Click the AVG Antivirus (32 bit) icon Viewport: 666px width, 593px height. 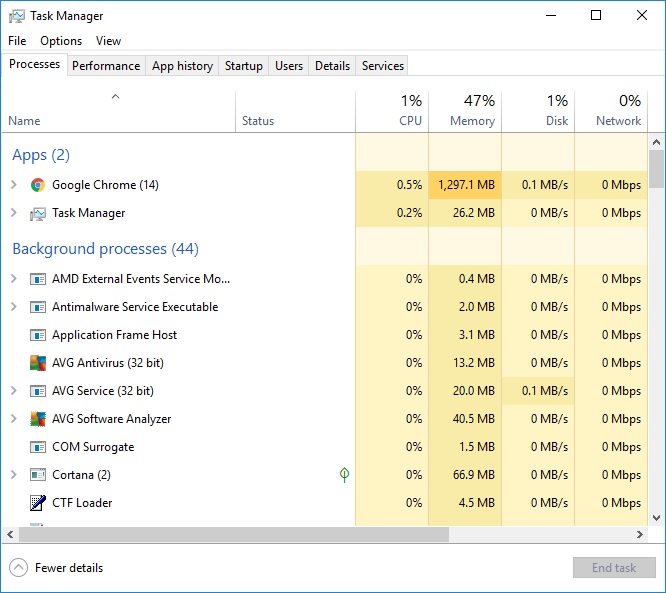click(x=38, y=363)
